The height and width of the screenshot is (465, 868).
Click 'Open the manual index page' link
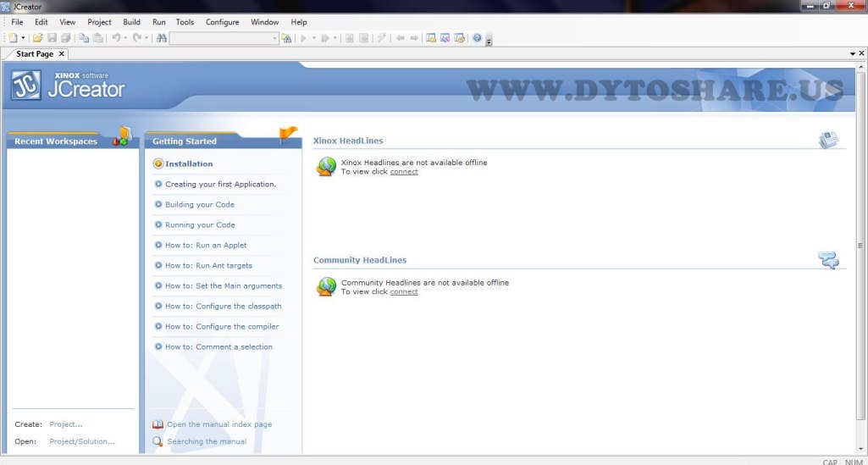click(x=219, y=424)
